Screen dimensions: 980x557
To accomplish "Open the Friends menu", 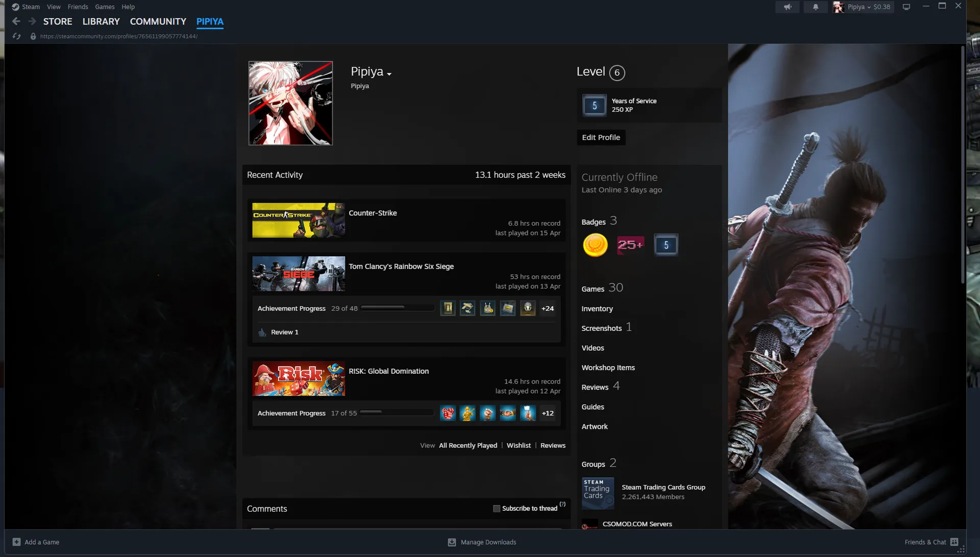I will [x=78, y=7].
